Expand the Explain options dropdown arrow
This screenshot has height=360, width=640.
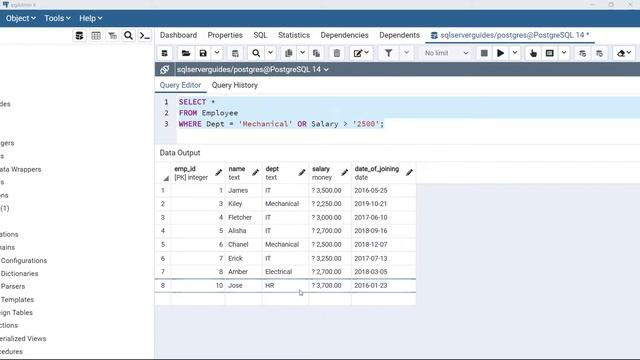(564, 53)
